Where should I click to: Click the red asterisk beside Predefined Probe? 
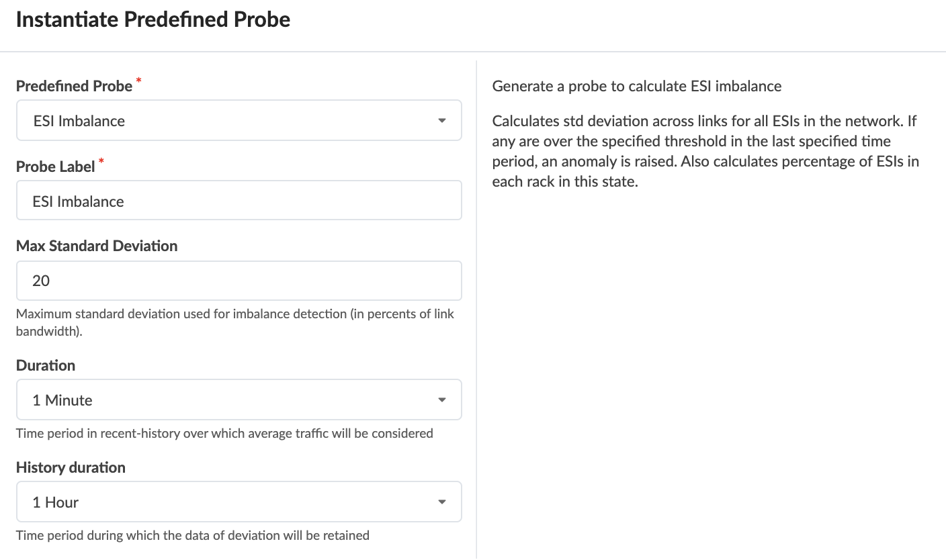point(139,81)
